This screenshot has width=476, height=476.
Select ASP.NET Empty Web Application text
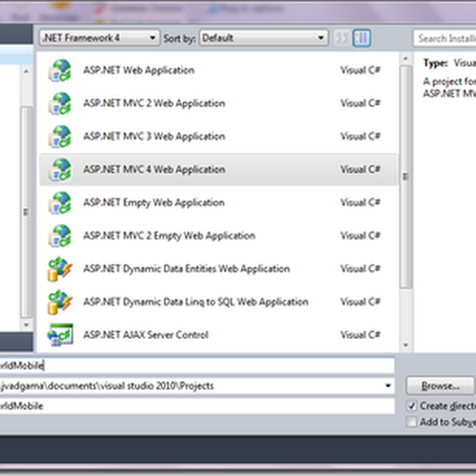pos(154,203)
